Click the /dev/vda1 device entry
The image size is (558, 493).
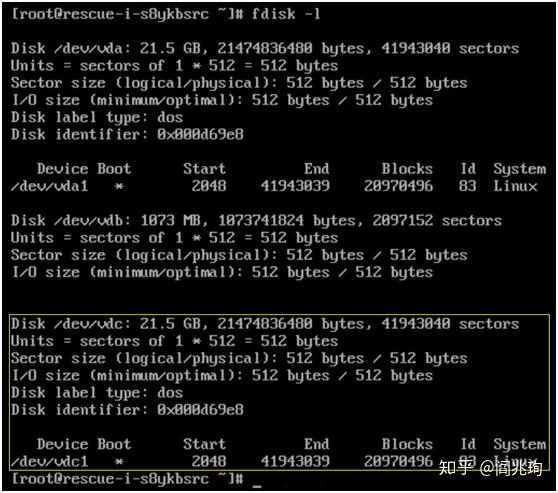coord(49,186)
